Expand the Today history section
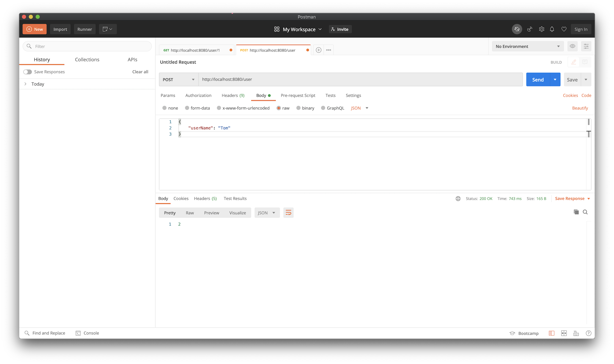 pos(25,84)
